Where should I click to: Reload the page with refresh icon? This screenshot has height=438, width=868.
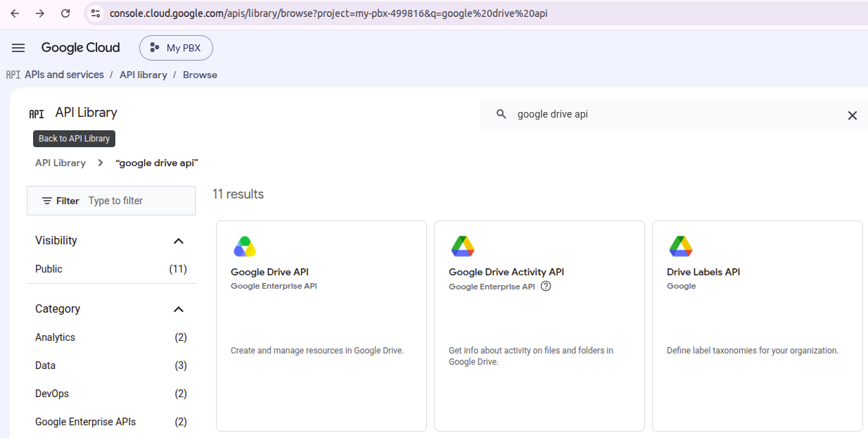point(65,13)
